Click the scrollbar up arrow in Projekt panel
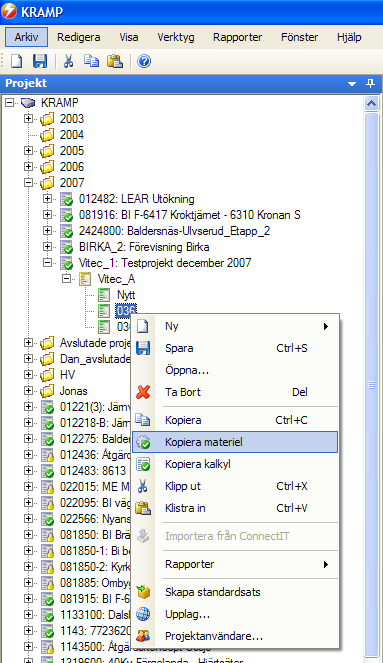This screenshot has width=383, height=663. pyautogui.click(x=372, y=104)
